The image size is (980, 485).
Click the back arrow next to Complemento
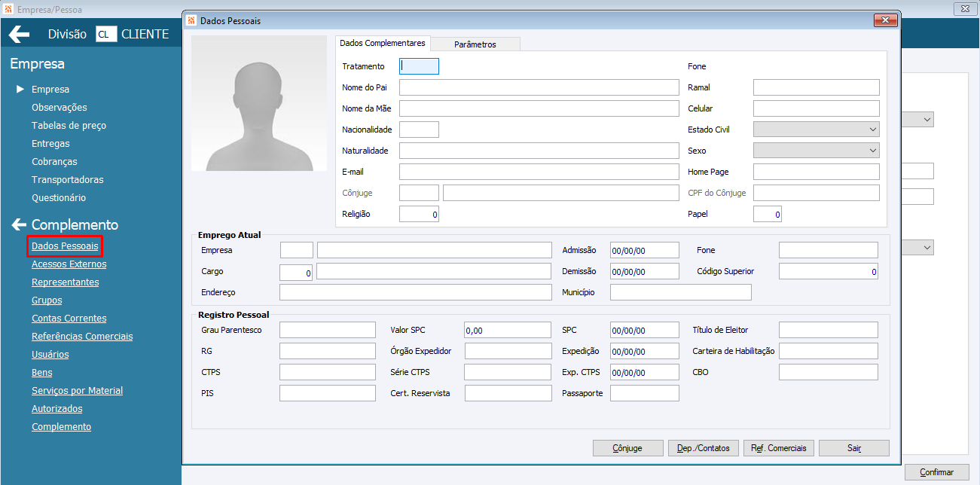[17, 224]
